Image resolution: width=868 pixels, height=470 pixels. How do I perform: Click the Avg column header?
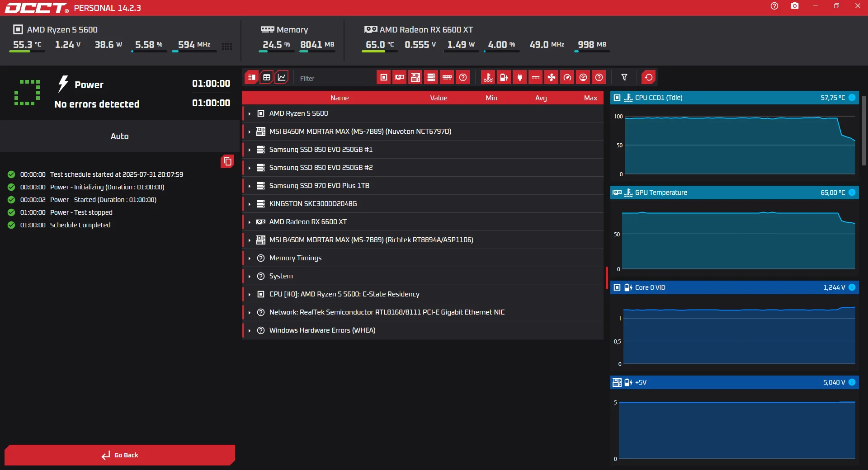pyautogui.click(x=541, y=98)
